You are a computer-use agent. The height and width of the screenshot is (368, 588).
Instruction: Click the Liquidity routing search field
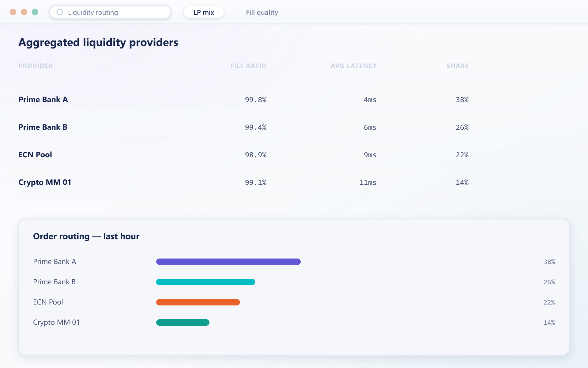[110, 12]
